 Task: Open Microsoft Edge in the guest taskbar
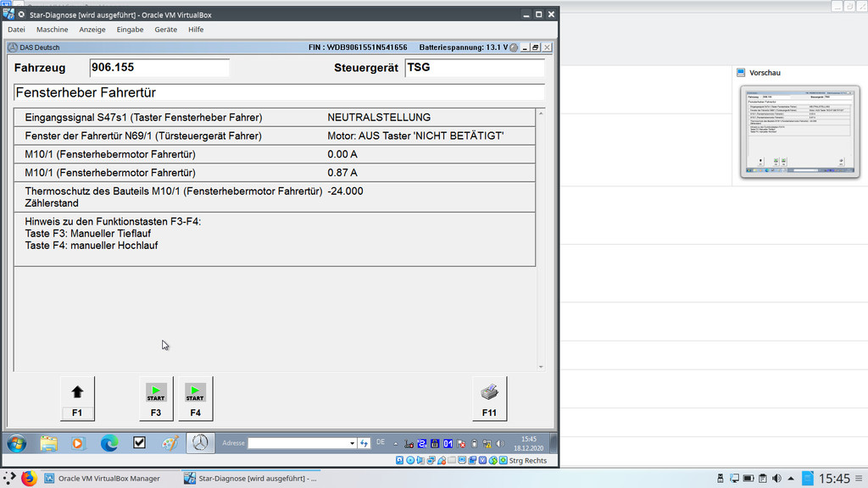pos(109,443)
